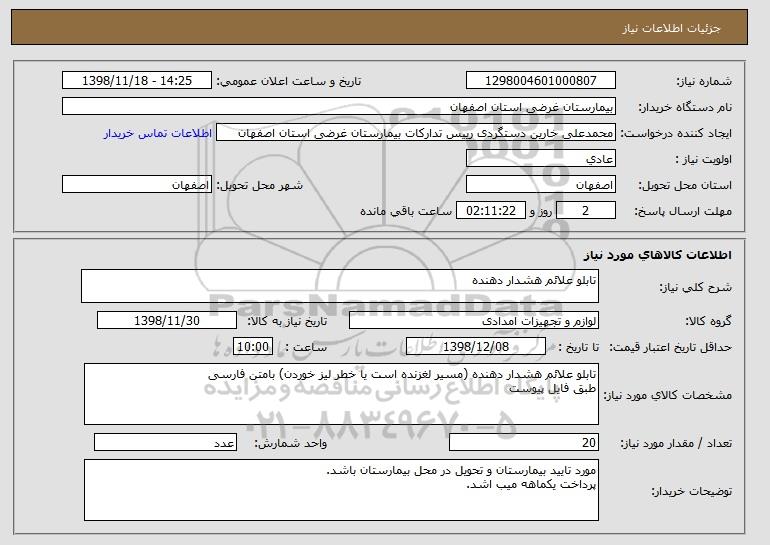Image resolution: width=770 pixels, height=545 pixels.
Task: Click the price validity date 1398/12/08
Action: tap(476, 347)
